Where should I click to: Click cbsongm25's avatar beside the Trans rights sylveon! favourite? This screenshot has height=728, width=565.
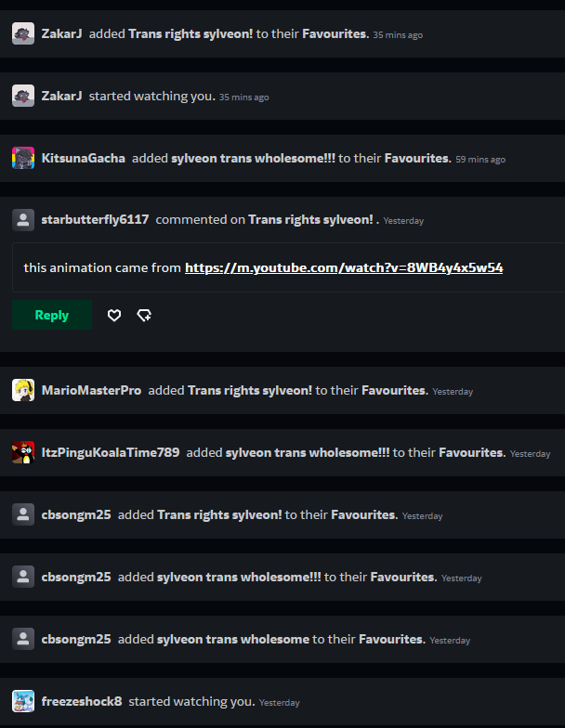tap(23, 514)
